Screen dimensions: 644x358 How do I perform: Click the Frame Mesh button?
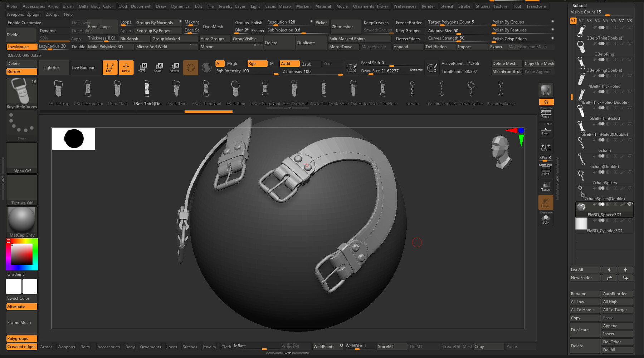click(22, 323)
